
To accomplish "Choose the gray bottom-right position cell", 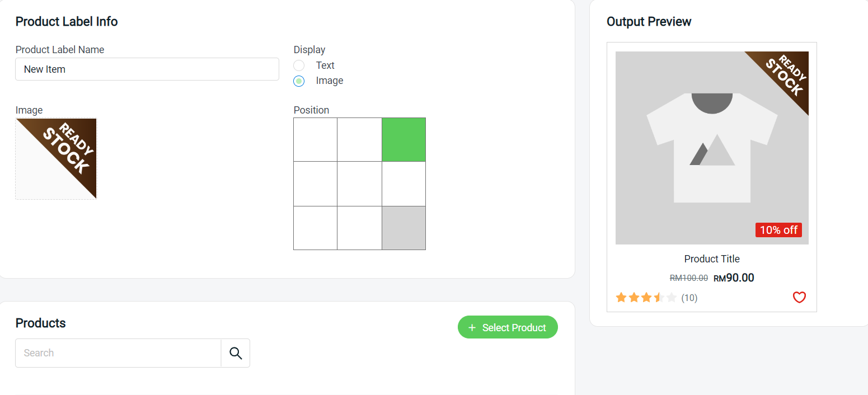I will 403,228.
